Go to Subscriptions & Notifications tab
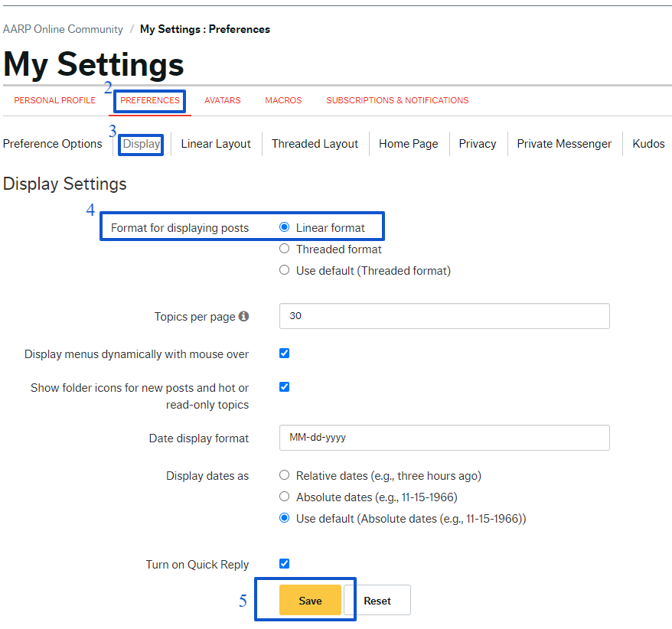Viewport: 672px width, 629px height. point(397,100)
